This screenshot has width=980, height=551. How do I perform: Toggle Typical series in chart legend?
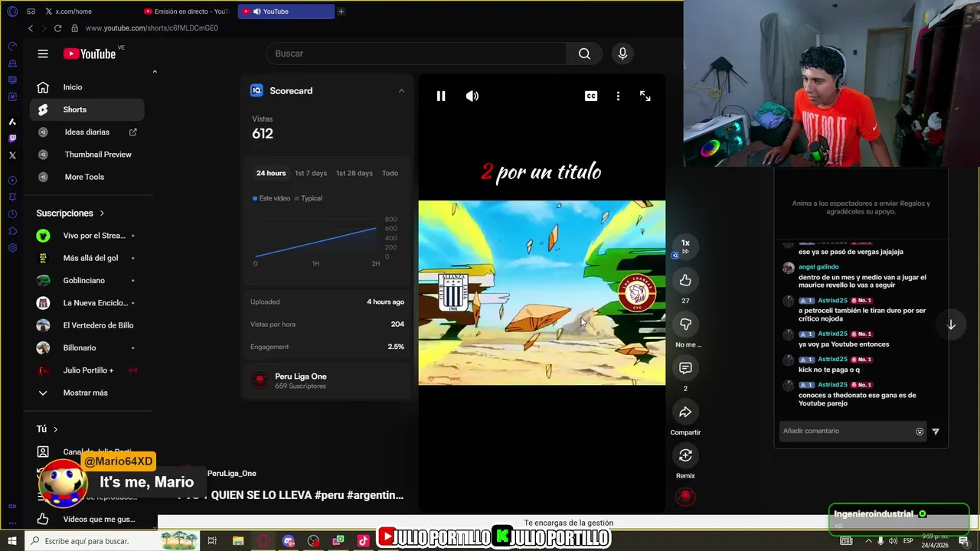click(309, 198)
